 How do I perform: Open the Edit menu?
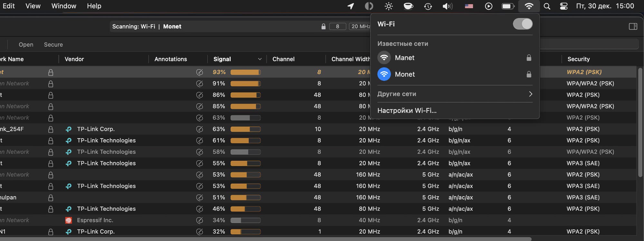(9, 6)
